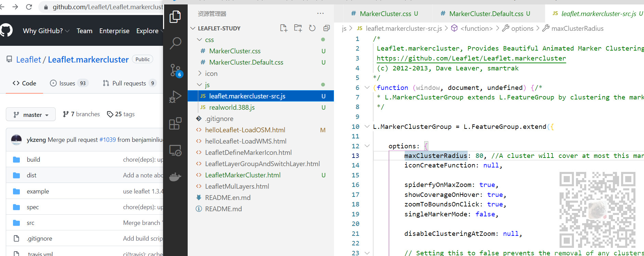Click the browser address bar URL

[108, 7]
